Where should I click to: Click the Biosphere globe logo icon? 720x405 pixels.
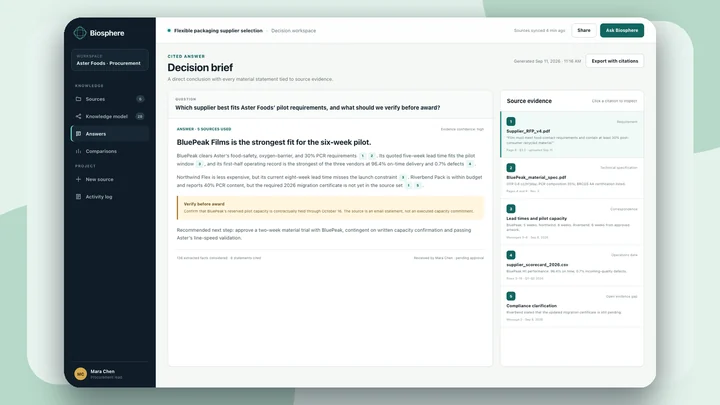(80, 33)
